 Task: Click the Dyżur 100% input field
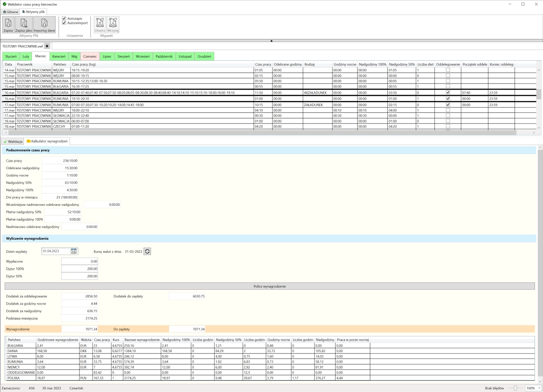coord(79,269)
